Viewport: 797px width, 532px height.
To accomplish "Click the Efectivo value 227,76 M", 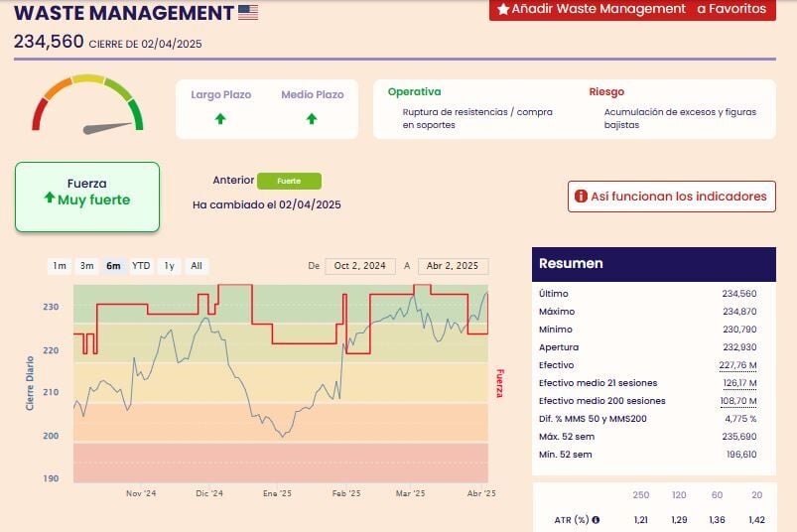I will [737, 365].
